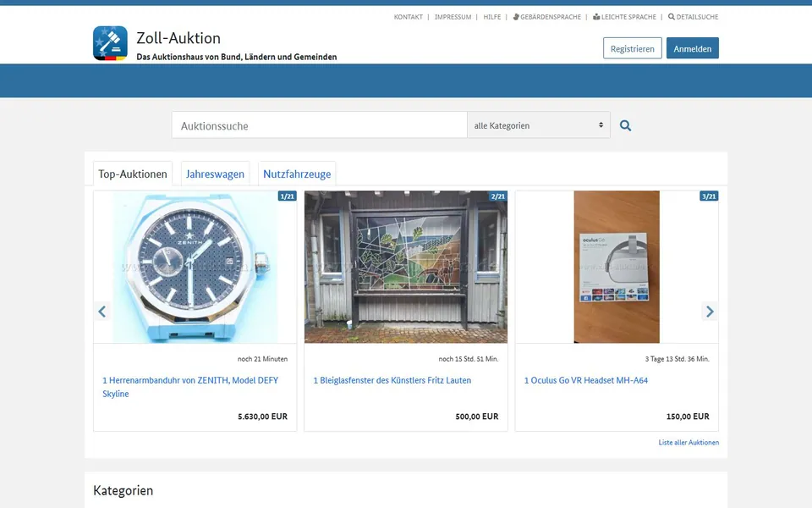Click the Registrieren button

coord(633,48)
